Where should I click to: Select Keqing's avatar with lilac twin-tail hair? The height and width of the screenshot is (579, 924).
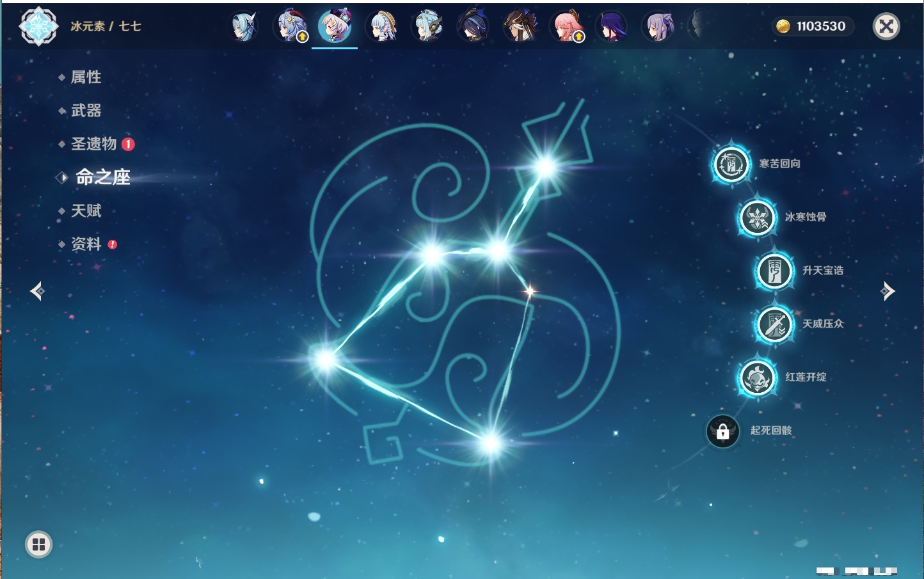[658, 27]
